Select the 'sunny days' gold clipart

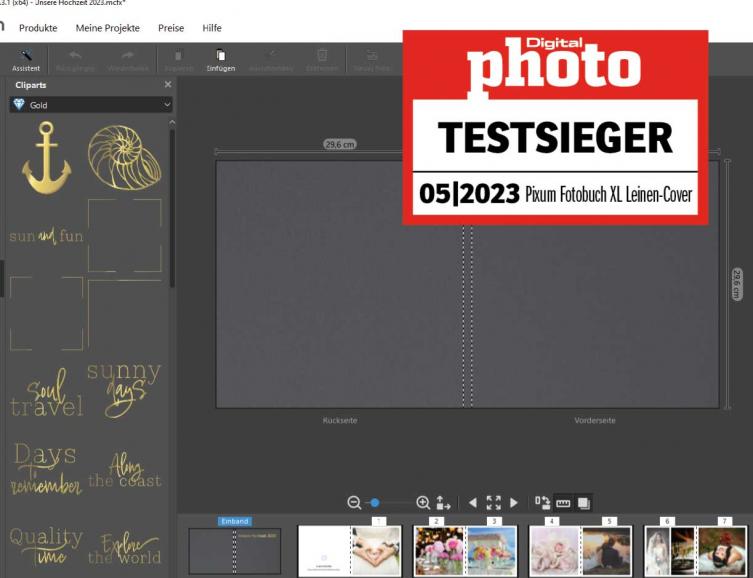pyautogui.click(x=124, y=390)
